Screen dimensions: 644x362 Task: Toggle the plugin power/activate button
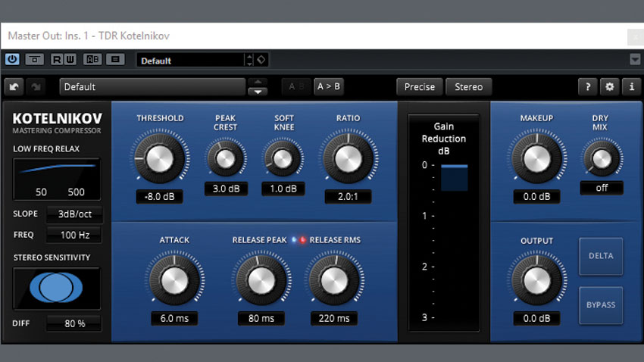tap(12, 60)
